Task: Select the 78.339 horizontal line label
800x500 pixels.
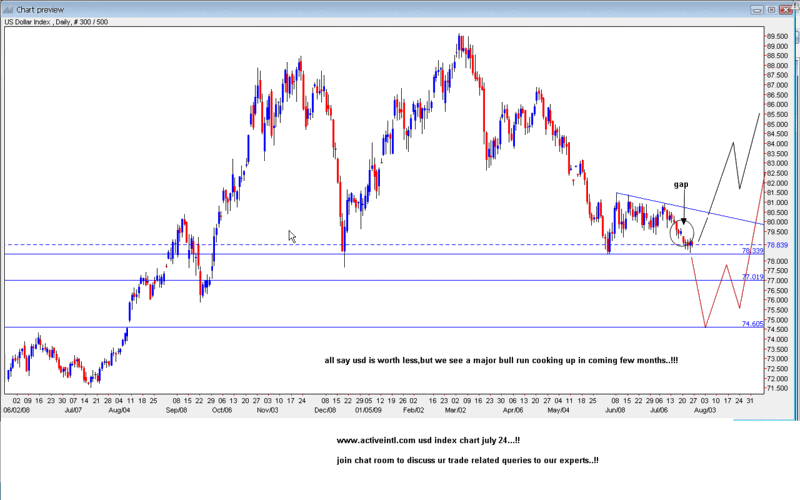Action: [752, 252]
